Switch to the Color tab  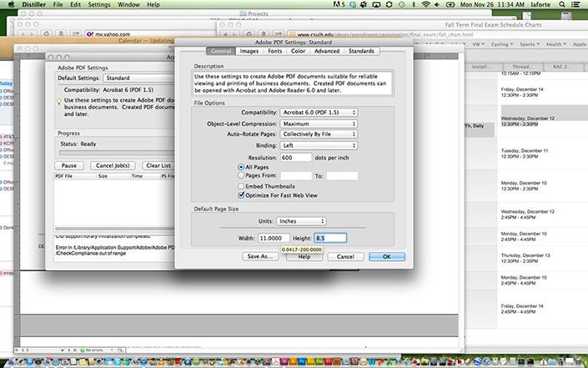point(298,51)
